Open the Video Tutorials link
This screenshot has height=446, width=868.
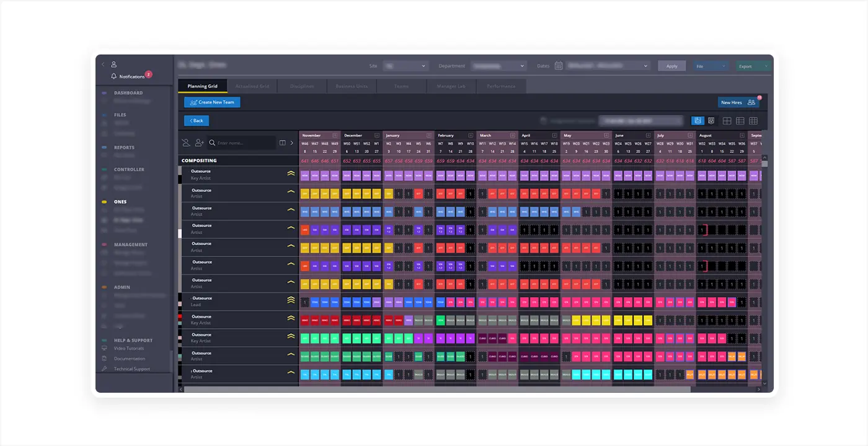click(x=129, y=348)
